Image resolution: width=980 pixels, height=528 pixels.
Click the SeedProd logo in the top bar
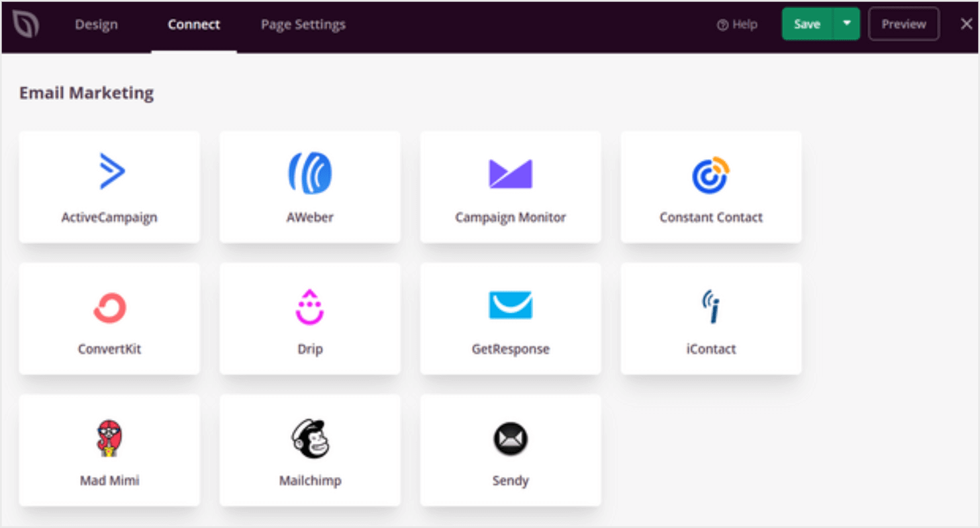pos(26,24)
